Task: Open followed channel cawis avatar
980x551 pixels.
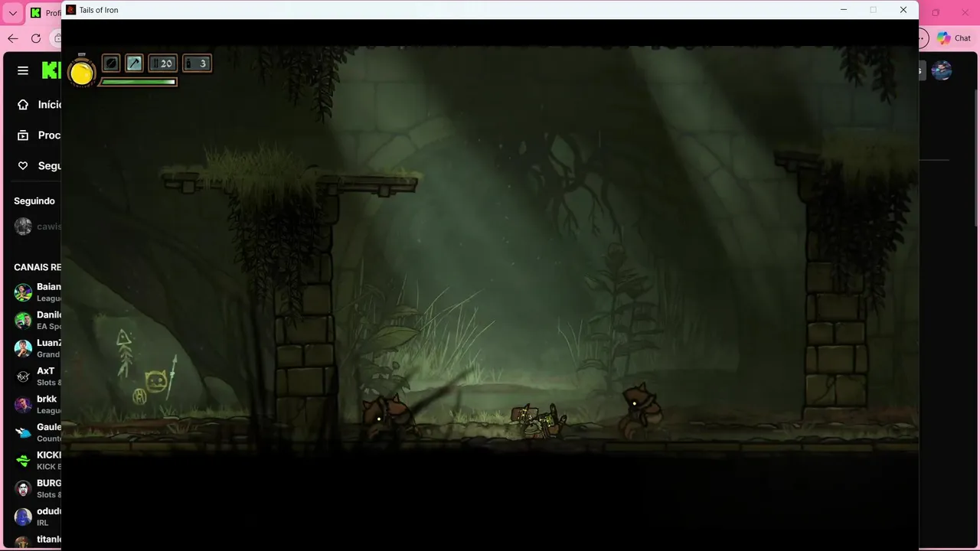Action: 23,227
